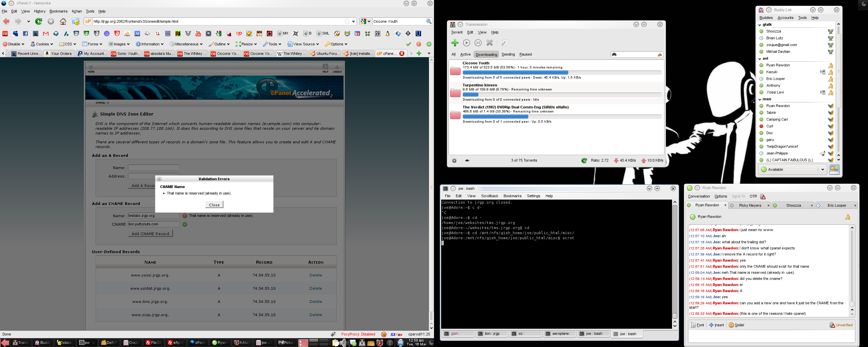The image size is (868, 347).
Task: Click the Add CNAME Record button
Action: (x=150, y=233)
